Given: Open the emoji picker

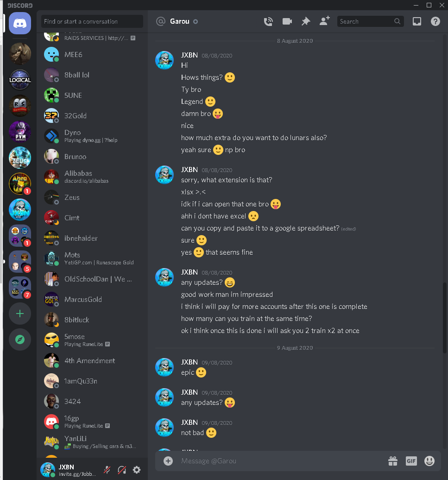Looking at the screenshot, I should pyautogui.click(x=429, y=461).
